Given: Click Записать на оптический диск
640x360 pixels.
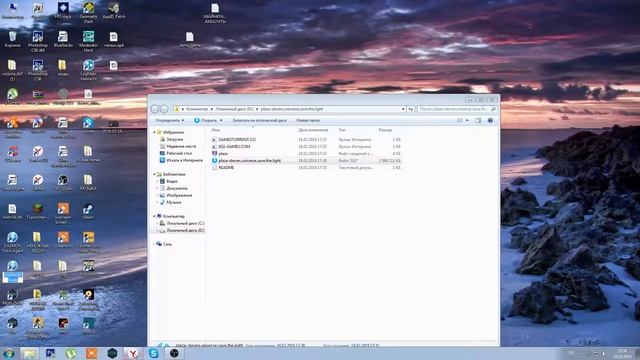Looking at the screenshot, I should (259, 120).
